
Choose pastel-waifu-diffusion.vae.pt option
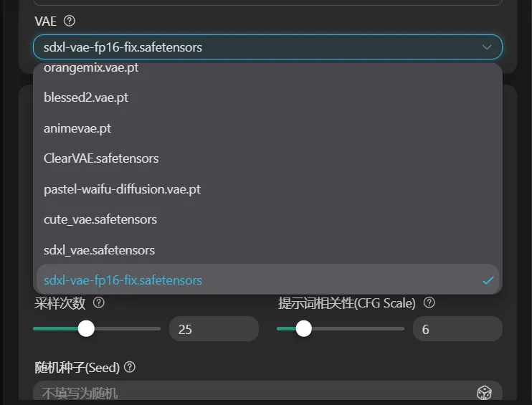[x=122, y=189]
